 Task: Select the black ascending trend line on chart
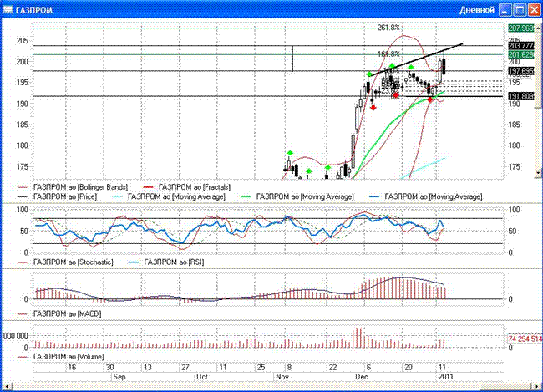[x=418, y=59]
